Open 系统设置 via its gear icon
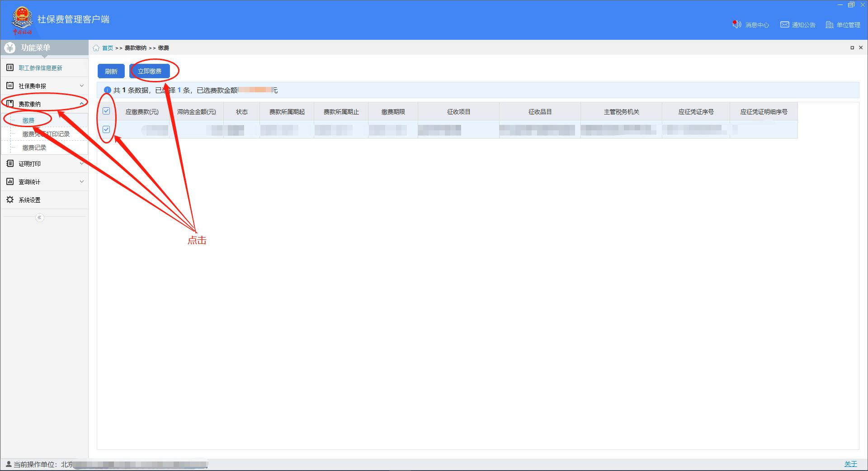 [x=10, y=200]
